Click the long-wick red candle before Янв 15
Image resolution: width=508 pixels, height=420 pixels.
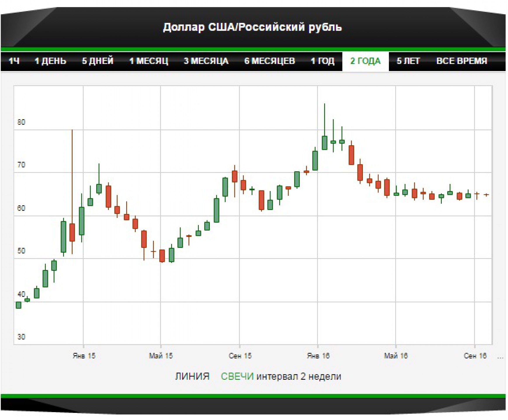tap(72, 232)
